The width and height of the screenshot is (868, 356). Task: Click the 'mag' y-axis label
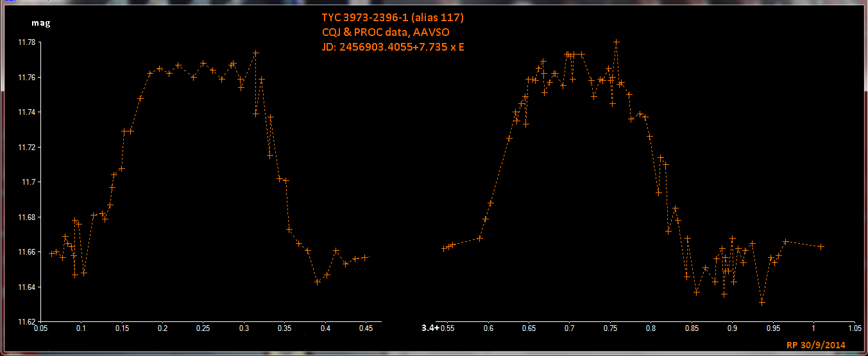click(40, 24)
